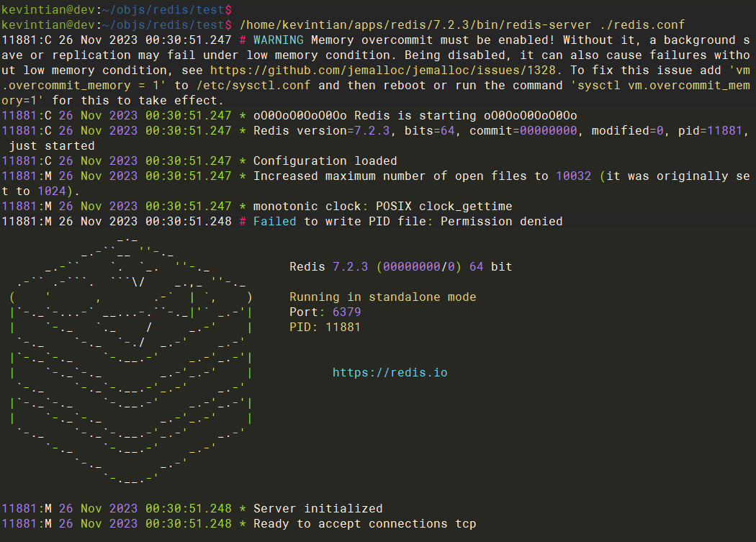The height and width of the screenshot is (542, 756).
Task: Click the 'Redis is starting' log message
Action: coord(415,115)
